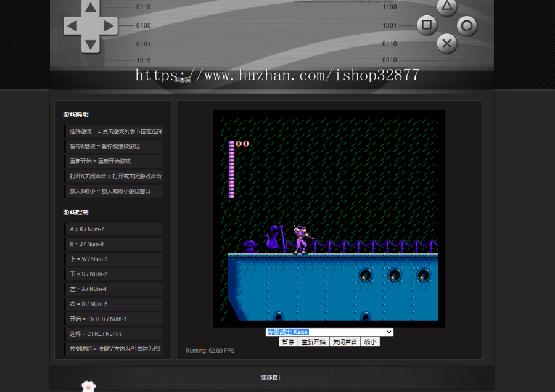
Task: Click the cross gamepad button
Action: pos(446,44)
